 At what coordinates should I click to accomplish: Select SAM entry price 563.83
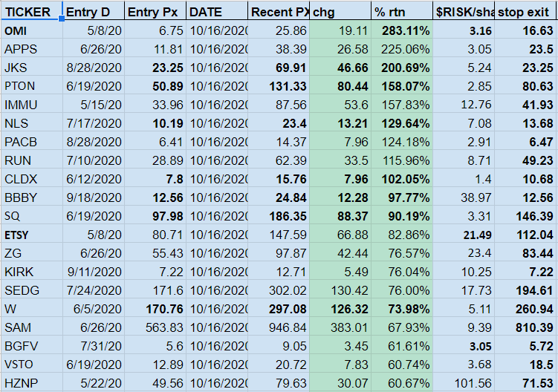point(155,327)
